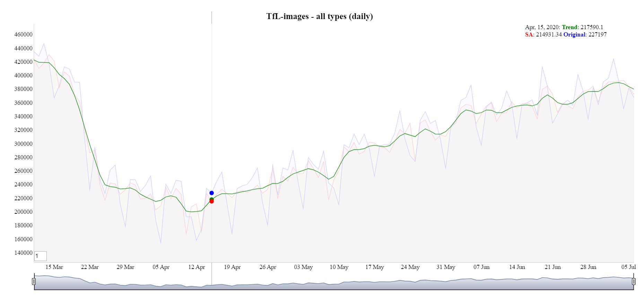Click the 21 Jun x-axis label
The image size is (644, 303).
(x=552, y=267)
